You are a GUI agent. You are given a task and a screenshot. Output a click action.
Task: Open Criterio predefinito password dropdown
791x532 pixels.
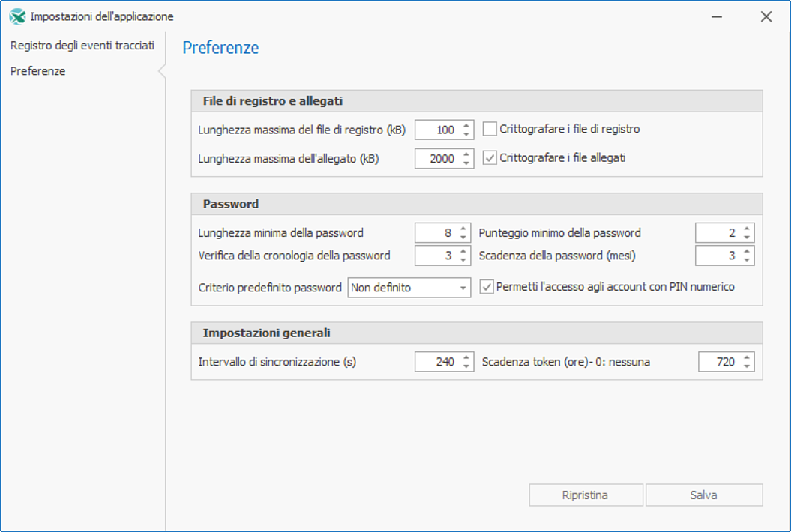click(409, 288)
